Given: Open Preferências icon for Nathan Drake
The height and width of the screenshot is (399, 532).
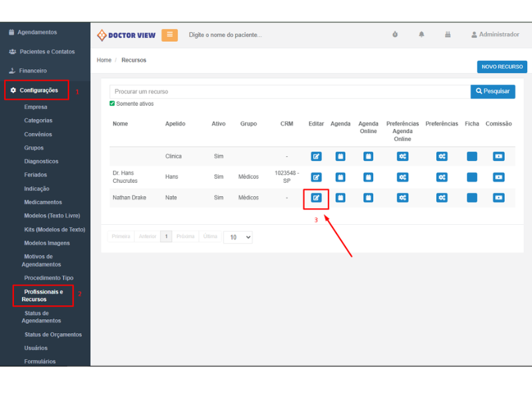Looking at the screenshot, I should pos(442,198).
